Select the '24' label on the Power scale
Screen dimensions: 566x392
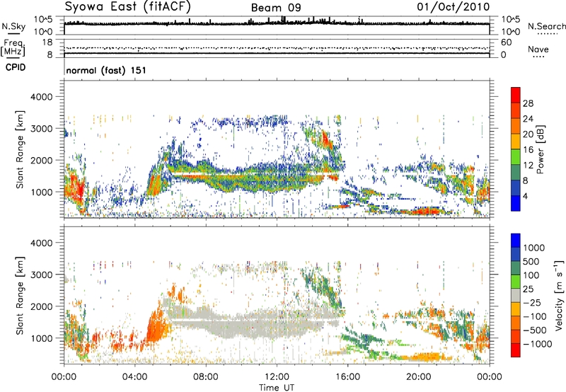tap(528, 119)
